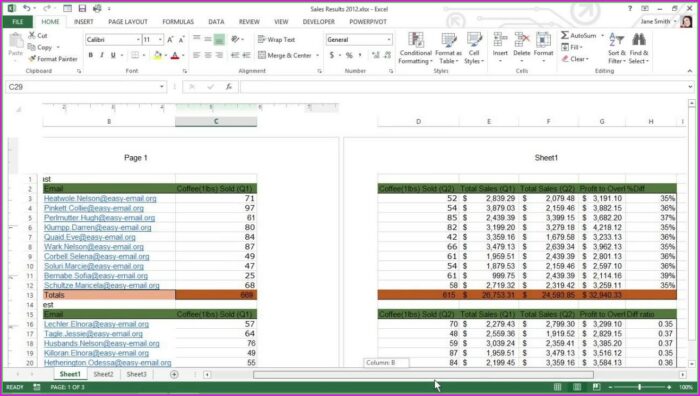This screenshot has height=396, width=700.
Task: Open Conditional Formatting menu
Action: pos(416,48)
